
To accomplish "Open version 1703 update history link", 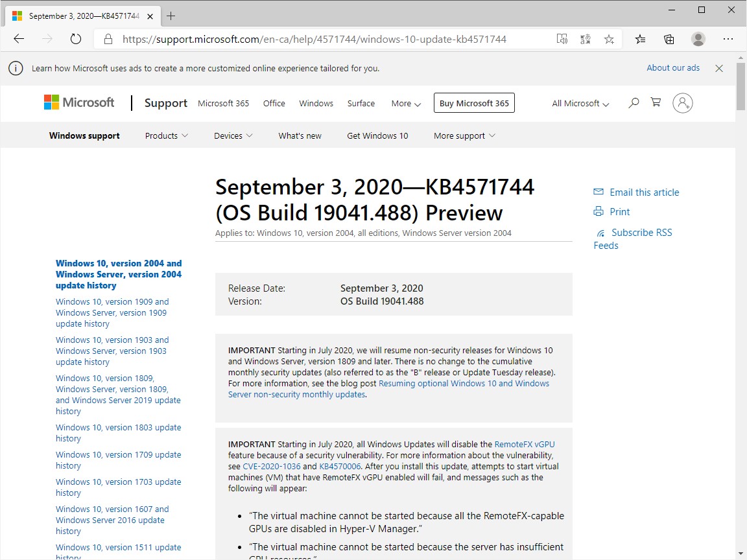I will pyautogui.click(x=118, y=487).
